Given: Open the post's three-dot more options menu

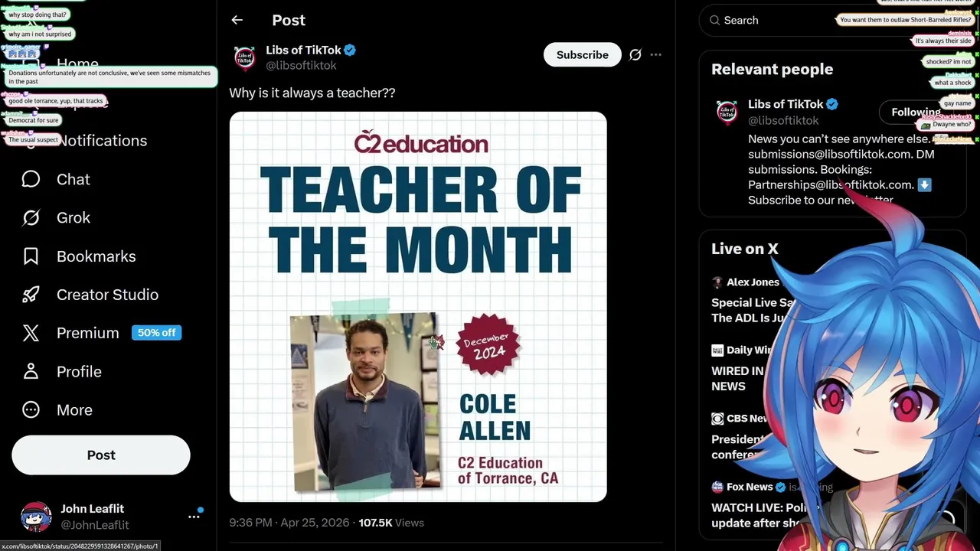Looking at the screenshot, I should point(655,55).
